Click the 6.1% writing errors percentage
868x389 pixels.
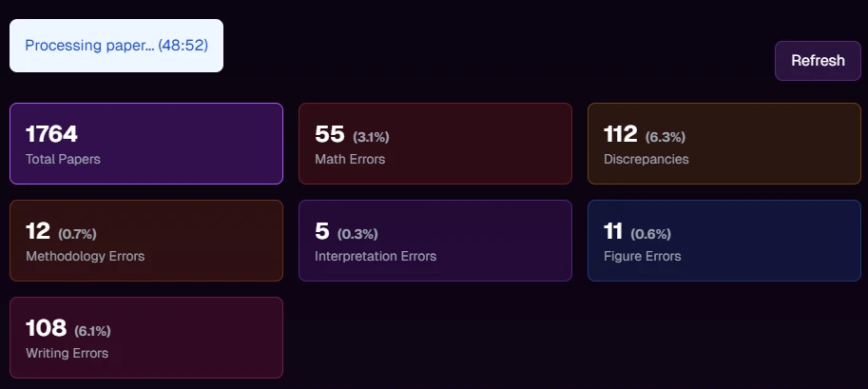(92, 331)
